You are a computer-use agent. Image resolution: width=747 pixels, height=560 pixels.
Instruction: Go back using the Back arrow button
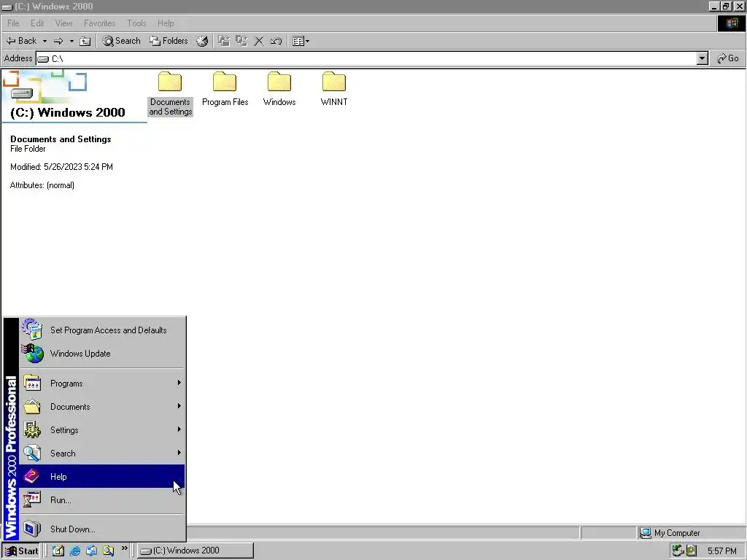(21, 41)
